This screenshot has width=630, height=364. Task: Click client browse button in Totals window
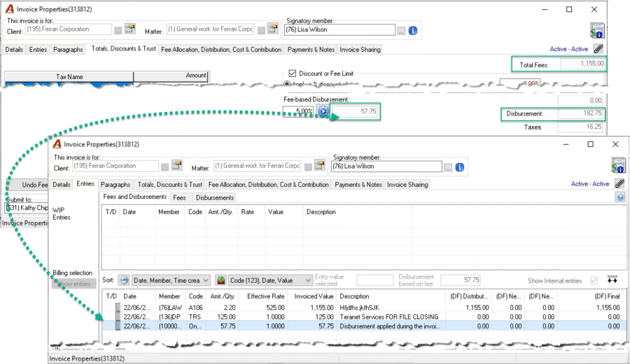click(118, 31)
